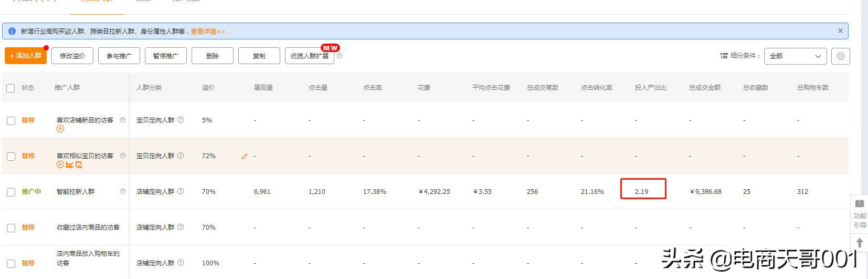This screenshot has height=279, width=868.
Task: Click the 暂停 status of 喜欢店铺新品的访客
Action: coord(28,120)
